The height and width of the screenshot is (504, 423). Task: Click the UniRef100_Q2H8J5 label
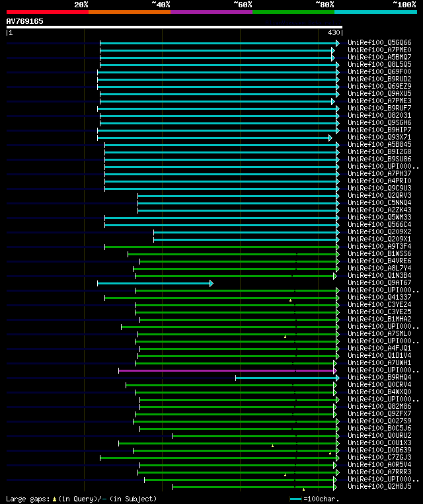pyautogui.click(x=379, y=486)
